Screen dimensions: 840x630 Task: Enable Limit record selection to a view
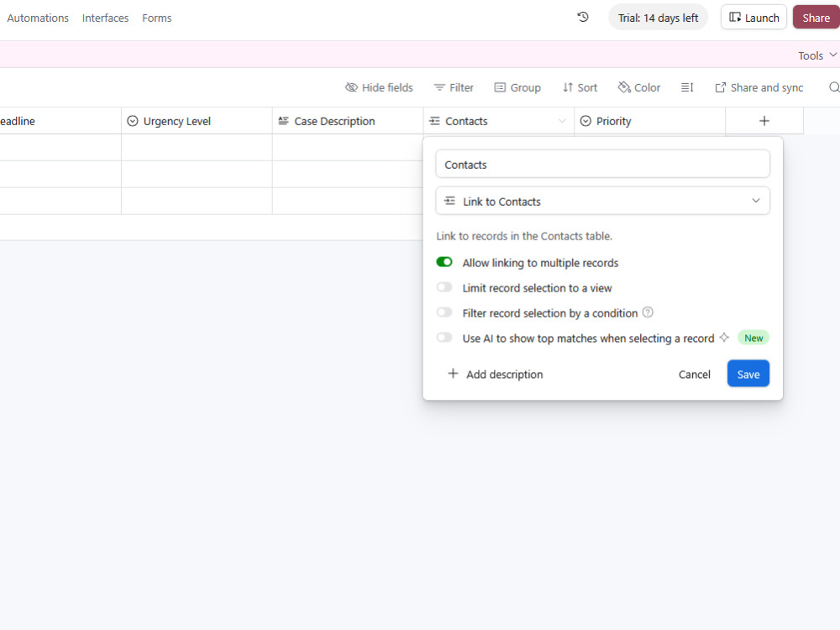444,287
